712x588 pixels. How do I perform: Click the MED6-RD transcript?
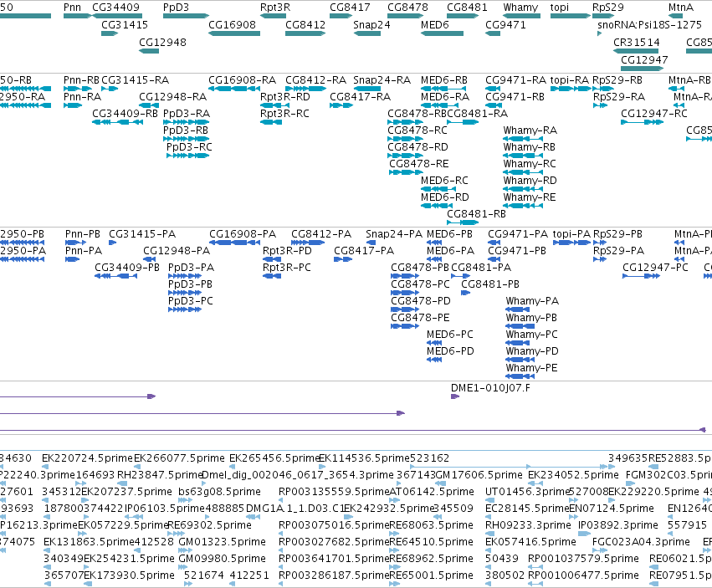(x=437, y=206)
